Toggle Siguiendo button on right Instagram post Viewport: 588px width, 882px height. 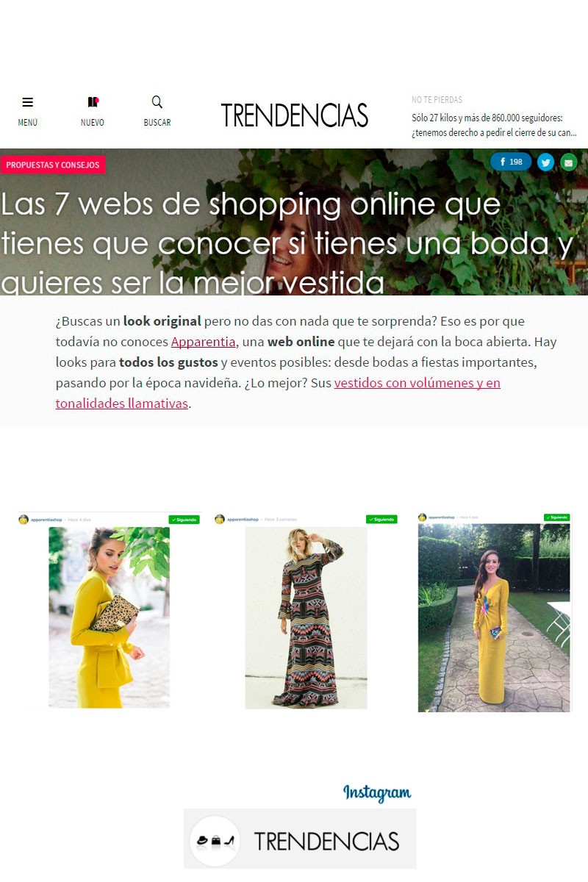click(x=557, y=517)
